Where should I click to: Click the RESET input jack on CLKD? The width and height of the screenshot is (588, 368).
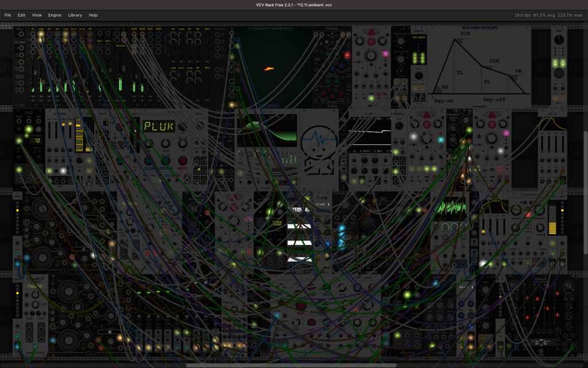(x=19, y=122)
